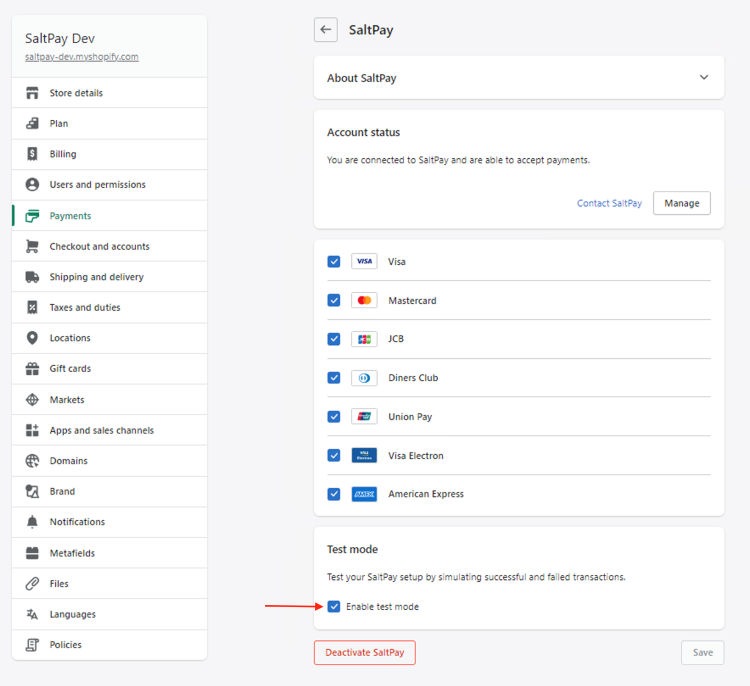Click the Store details shop icon
This screenshot has height=686, width=750.
(32, 93)
